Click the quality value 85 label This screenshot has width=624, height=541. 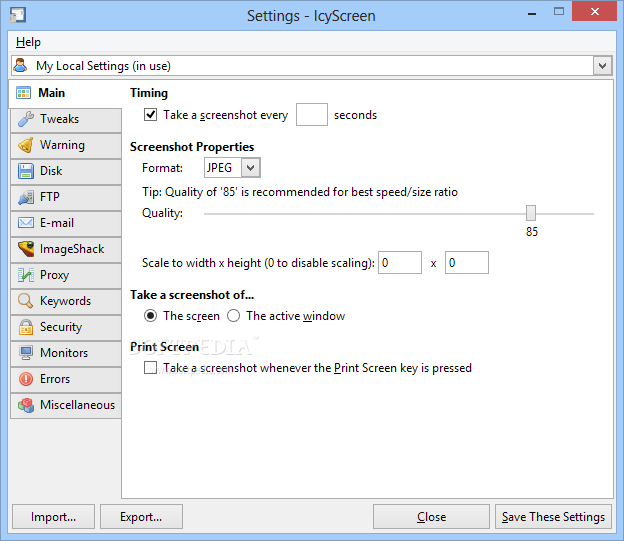[x=532, y=232]
